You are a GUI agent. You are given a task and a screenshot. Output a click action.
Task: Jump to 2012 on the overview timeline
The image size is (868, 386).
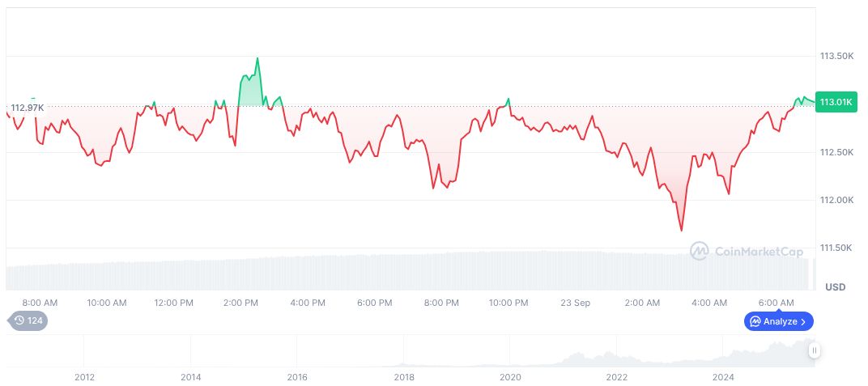coord(84,376)
